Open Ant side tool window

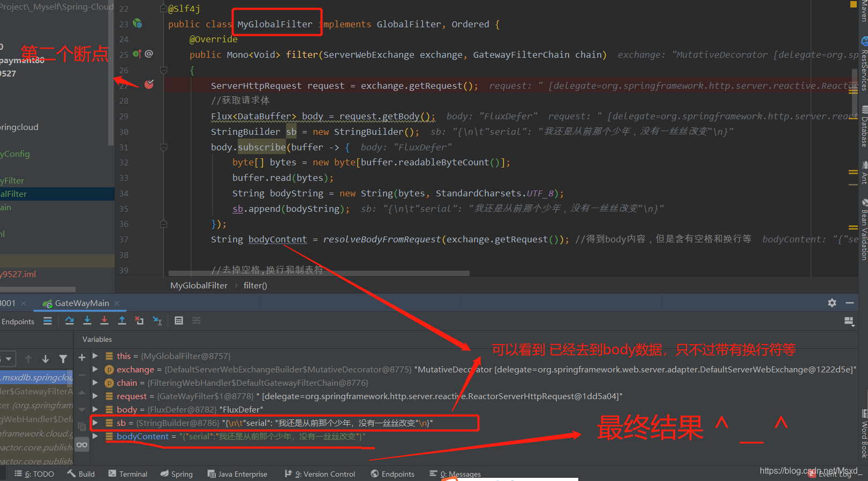pos(864,172)
